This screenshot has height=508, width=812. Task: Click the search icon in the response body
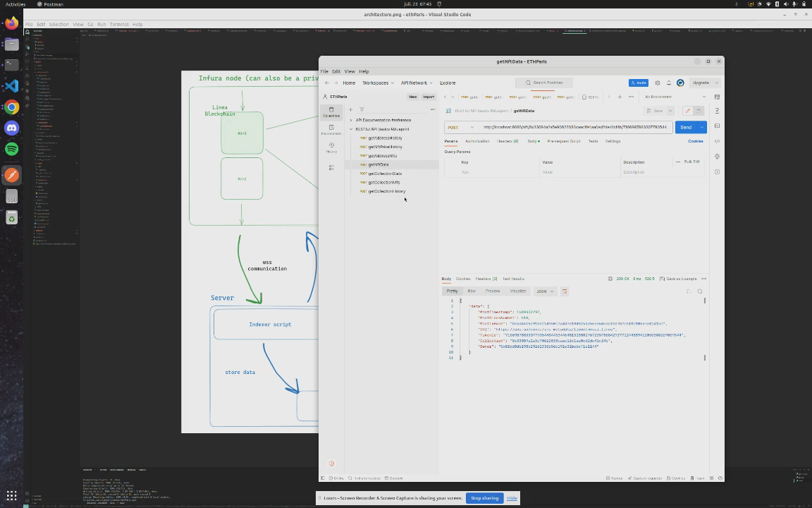(x=700, y=291)
